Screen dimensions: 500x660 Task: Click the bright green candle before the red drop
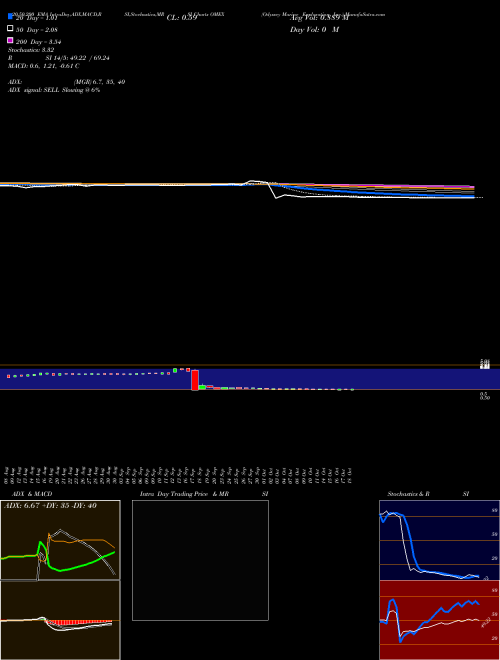[x=175, y=370]
